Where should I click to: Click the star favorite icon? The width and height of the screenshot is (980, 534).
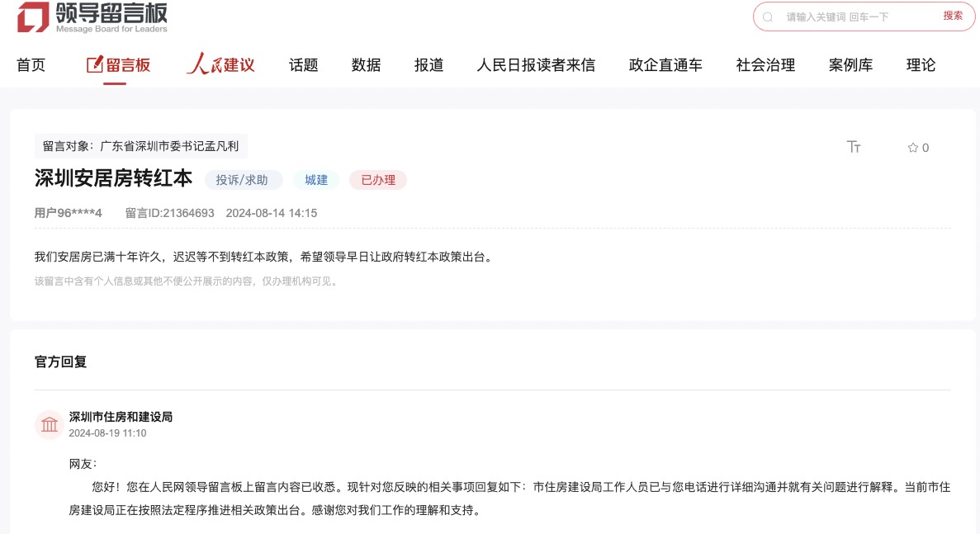coord(912,148)
